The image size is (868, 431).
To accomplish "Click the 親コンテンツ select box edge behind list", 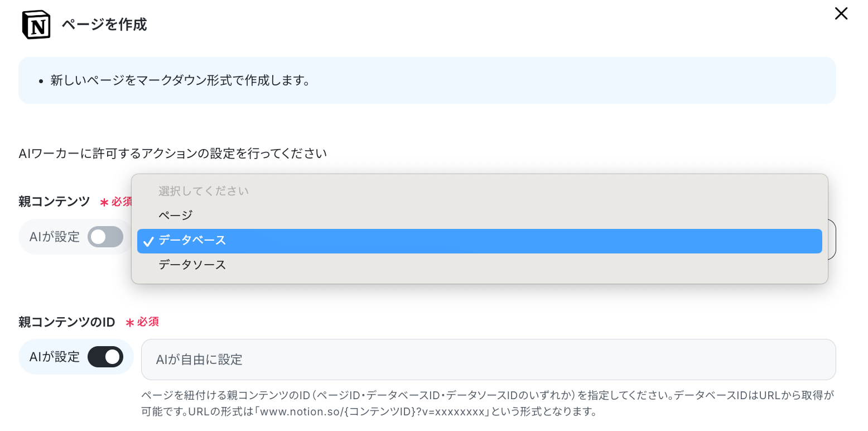I will point(832,240).
